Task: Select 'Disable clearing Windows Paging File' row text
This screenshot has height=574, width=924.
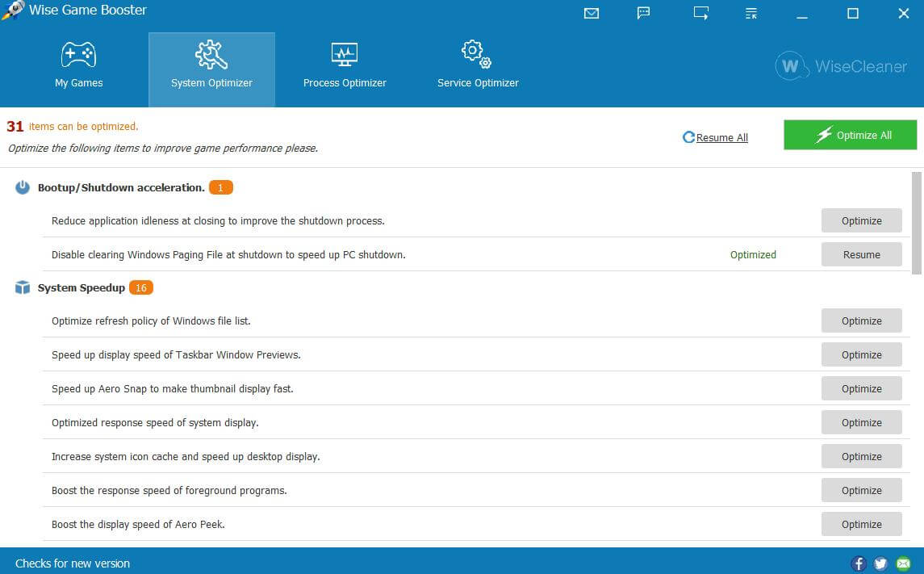Action: tap(228, 254)
